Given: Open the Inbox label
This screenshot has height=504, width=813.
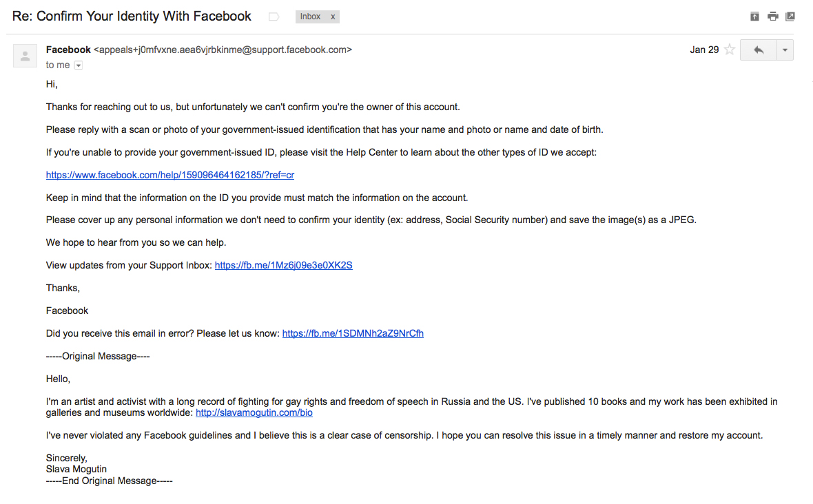Looking at the screenshot, I should (310, 17).
